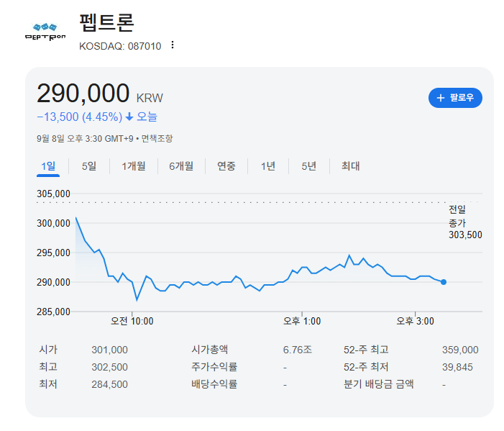
Task: Click the 285,000 y-axis label
Action: click(x=53, y=312)
